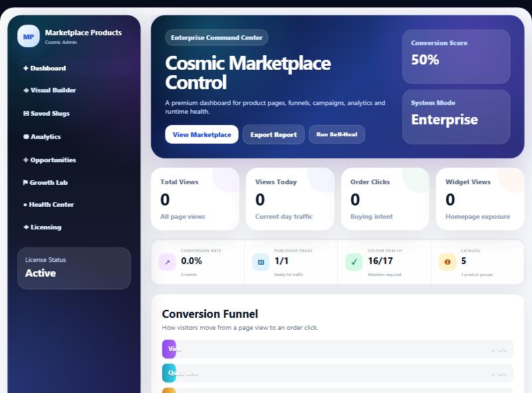Click the Export Report button

pos(273,134)
